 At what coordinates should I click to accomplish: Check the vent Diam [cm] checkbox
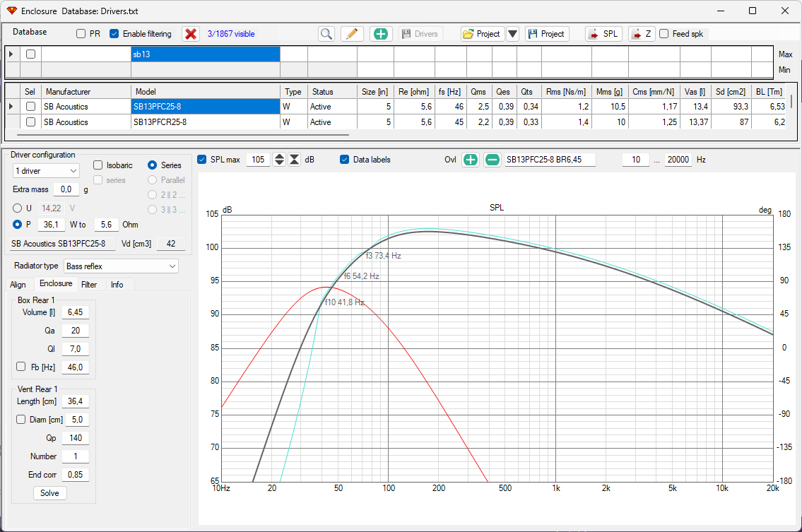coord(21,420)
